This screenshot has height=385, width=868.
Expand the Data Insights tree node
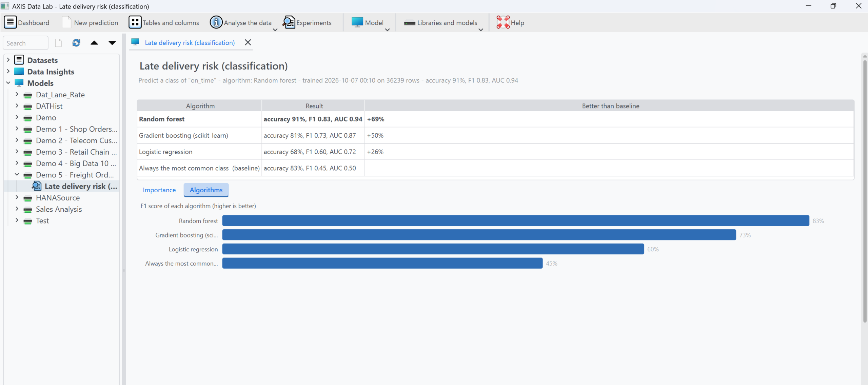click(x=8, y=72)
